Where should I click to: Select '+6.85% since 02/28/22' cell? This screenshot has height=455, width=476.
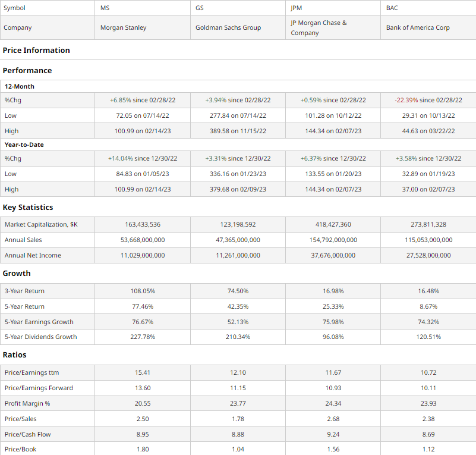143,101
